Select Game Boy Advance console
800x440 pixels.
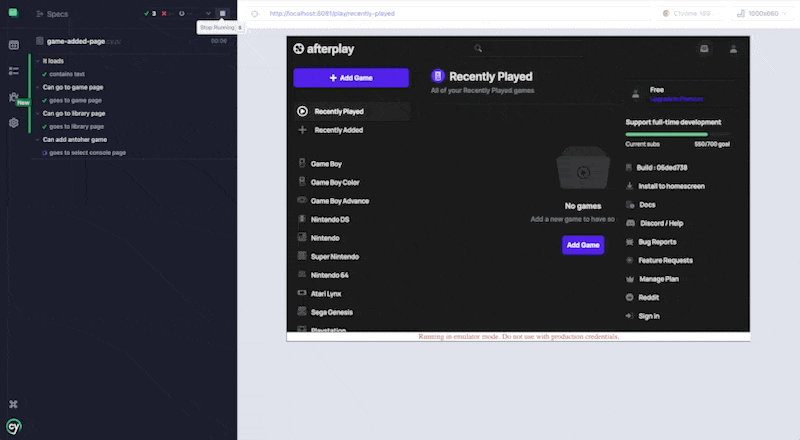point(340,200)
